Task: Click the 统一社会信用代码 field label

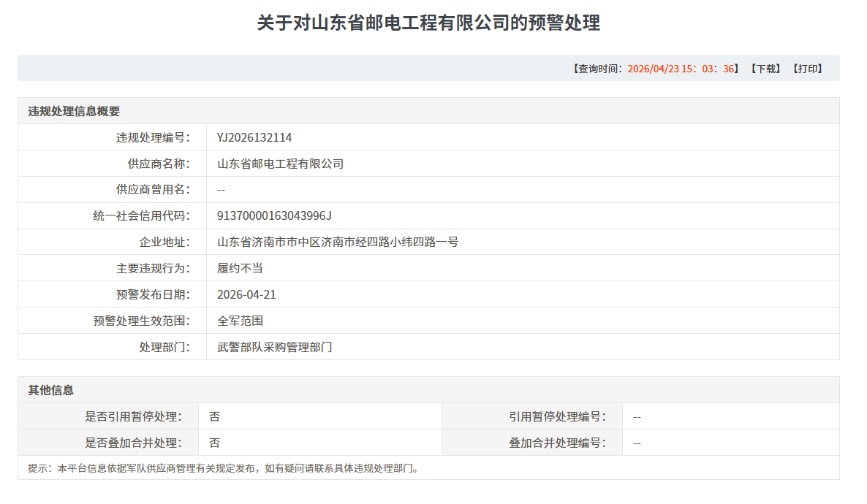Action: click(x=141, y=216)
